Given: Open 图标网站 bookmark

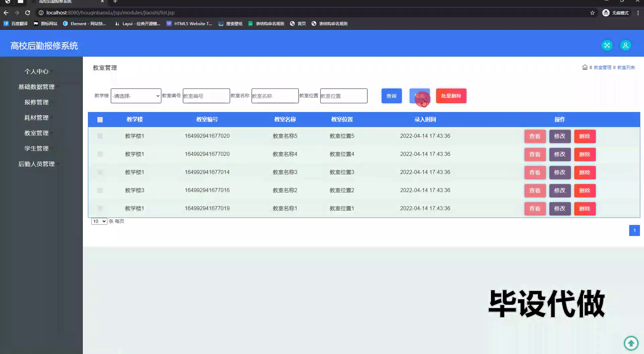Looking at the screenshot, I should 46,23.
